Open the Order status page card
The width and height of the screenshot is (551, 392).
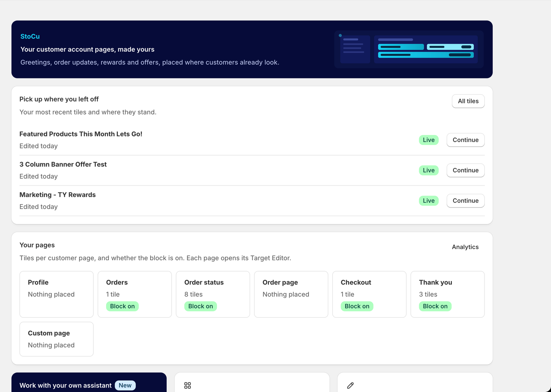[213, 294]
